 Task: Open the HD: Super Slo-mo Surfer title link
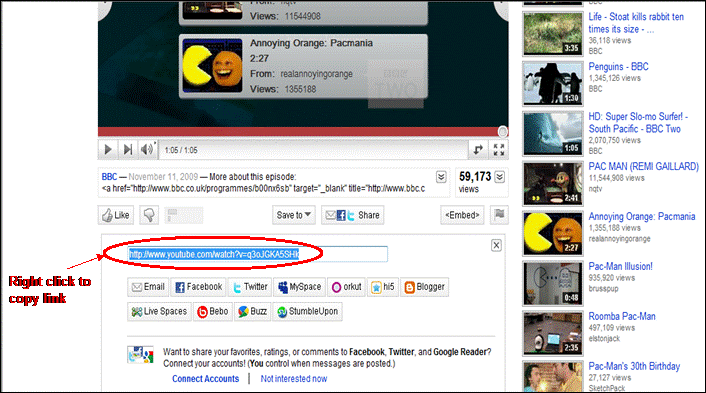tap(638, 122)
